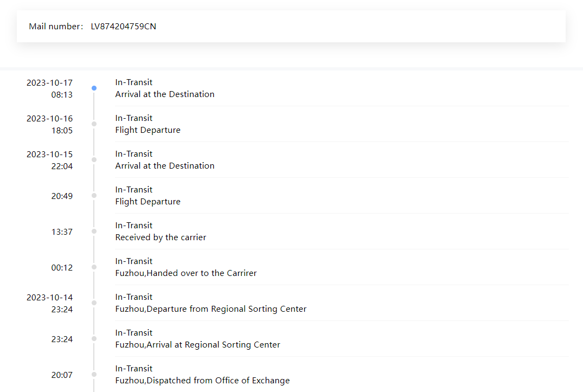Click the 13:37 timestamp
Screen dimensions: 583x392
tap(62, 232)
